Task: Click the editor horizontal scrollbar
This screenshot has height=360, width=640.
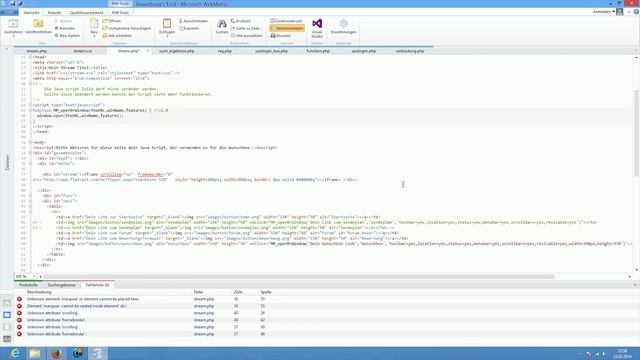Action: click(x=300, y=276)
